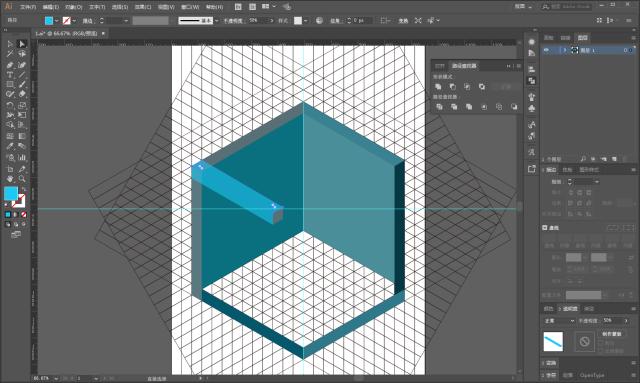Set color to None below swatches
The image size is (640, 383).
click(x=24, y=214)
